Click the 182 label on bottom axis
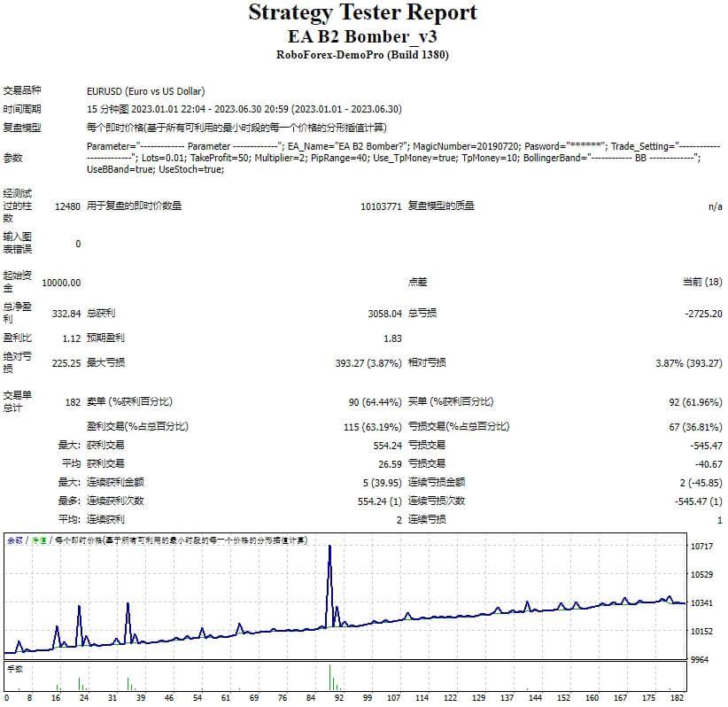Viewport: 728px width, 707px height. (x=678, y=698)
